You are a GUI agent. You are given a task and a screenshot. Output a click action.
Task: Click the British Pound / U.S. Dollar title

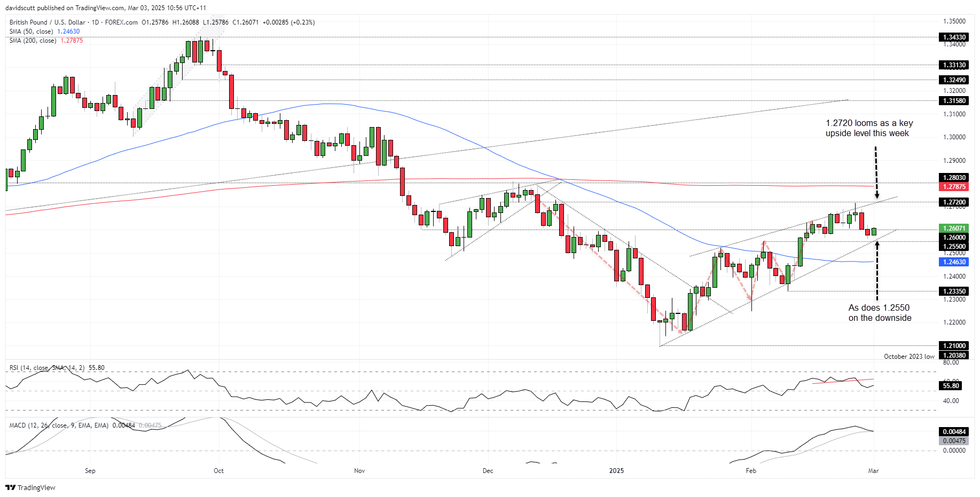coord(47,22)
